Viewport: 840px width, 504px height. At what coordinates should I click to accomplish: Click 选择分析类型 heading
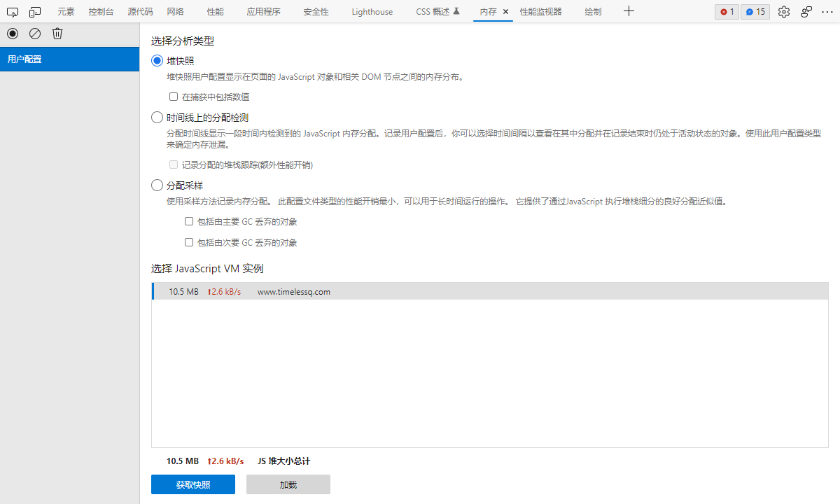[x=183, y=41]
